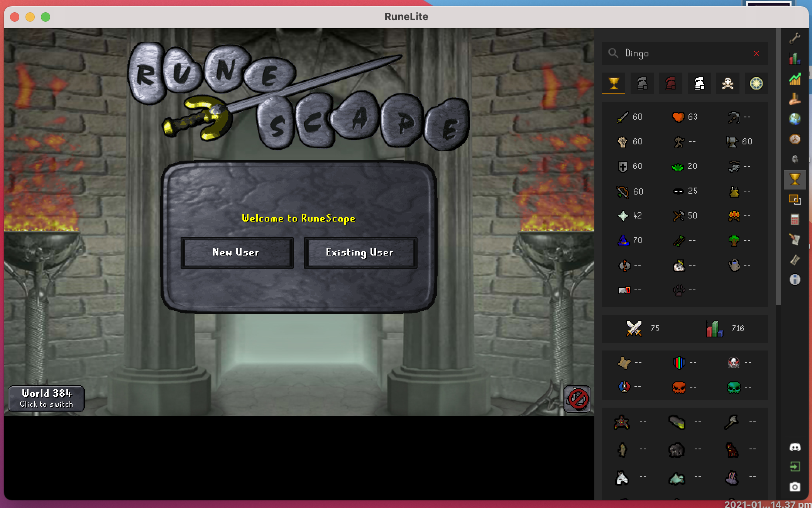Open the green arrow XP Tracker icon
Viewport: 812px width, 508px height.
pos(795,79)
